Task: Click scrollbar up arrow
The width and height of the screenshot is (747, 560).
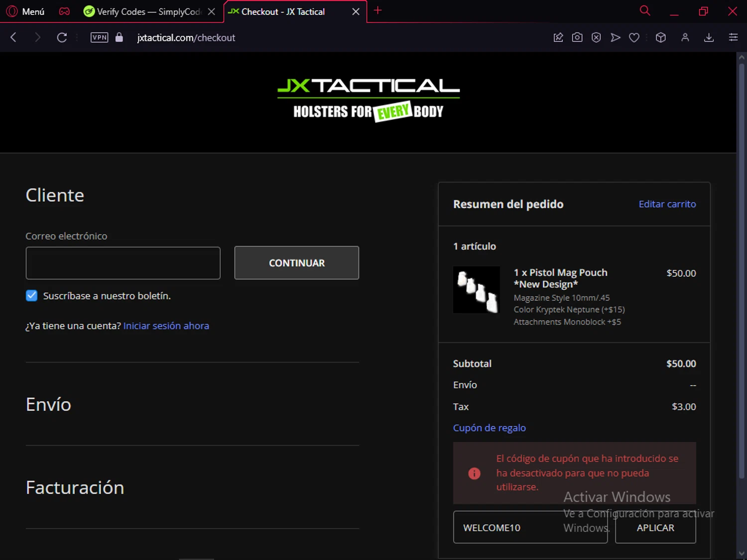Action: click(x=742, y=57)
